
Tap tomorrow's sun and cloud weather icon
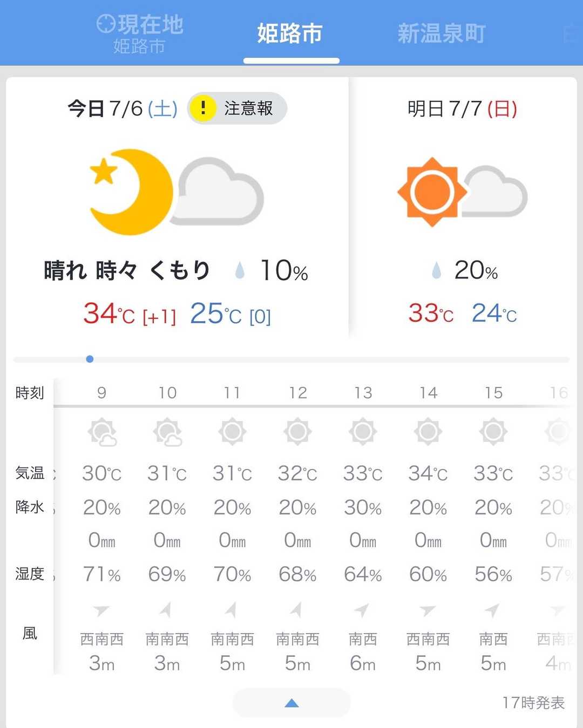462,192
